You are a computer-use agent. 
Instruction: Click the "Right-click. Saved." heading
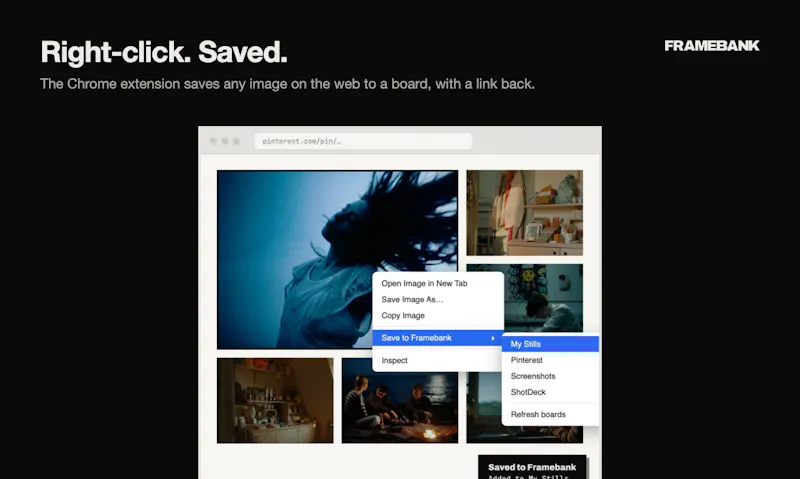tap(164, 52)
